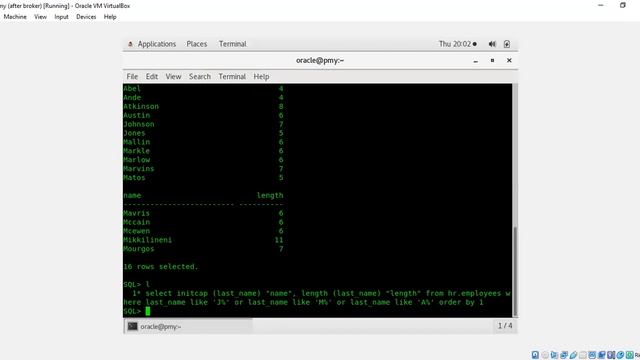Open the terminal window Help menu

point(261,77)
